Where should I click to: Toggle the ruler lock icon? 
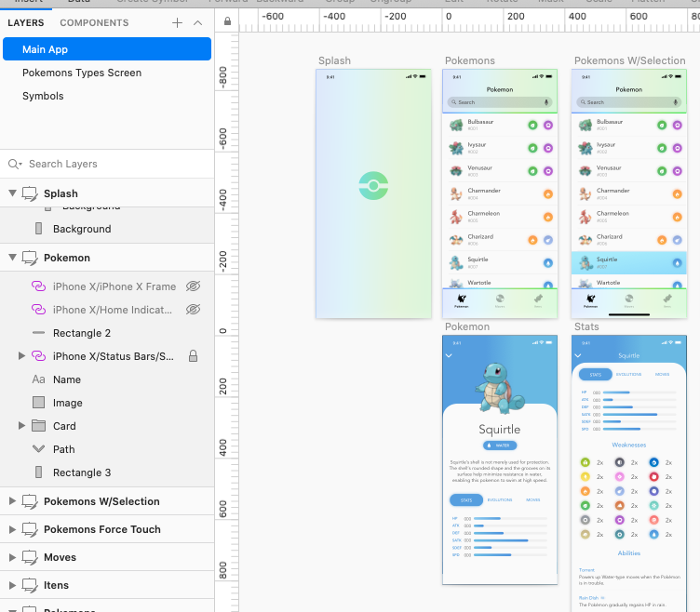[227, 21]
